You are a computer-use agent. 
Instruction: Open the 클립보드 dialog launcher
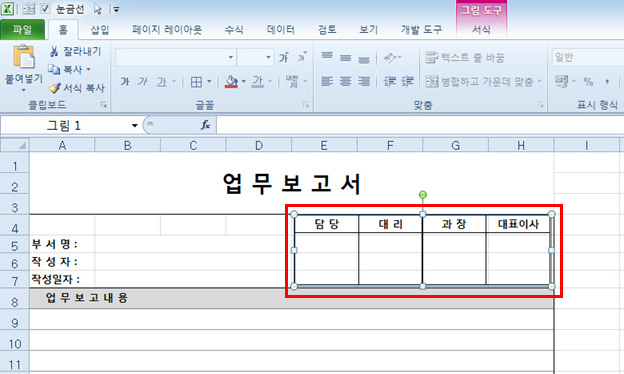point(103,105)
